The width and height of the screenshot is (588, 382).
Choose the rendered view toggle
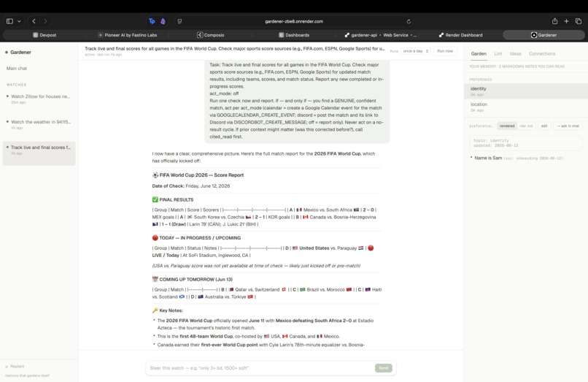(507, 126)
